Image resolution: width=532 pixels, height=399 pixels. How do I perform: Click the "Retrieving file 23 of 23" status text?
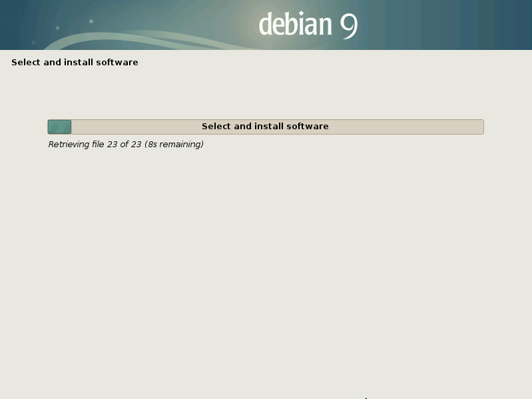(x=95, y=145)
